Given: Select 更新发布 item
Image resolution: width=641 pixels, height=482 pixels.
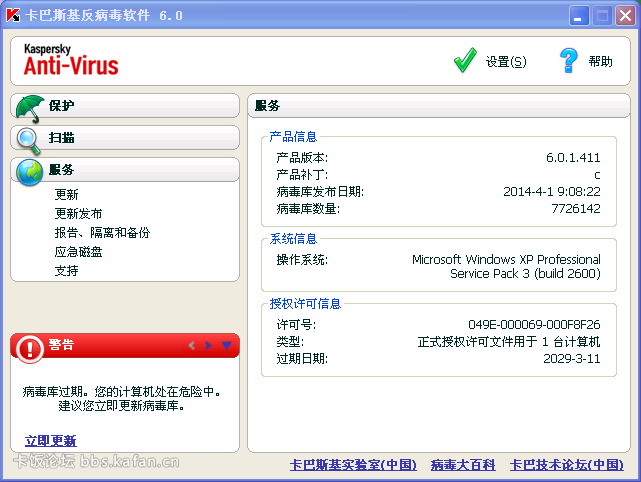Looking at the screenshot, I should click(x=78, y=213).
